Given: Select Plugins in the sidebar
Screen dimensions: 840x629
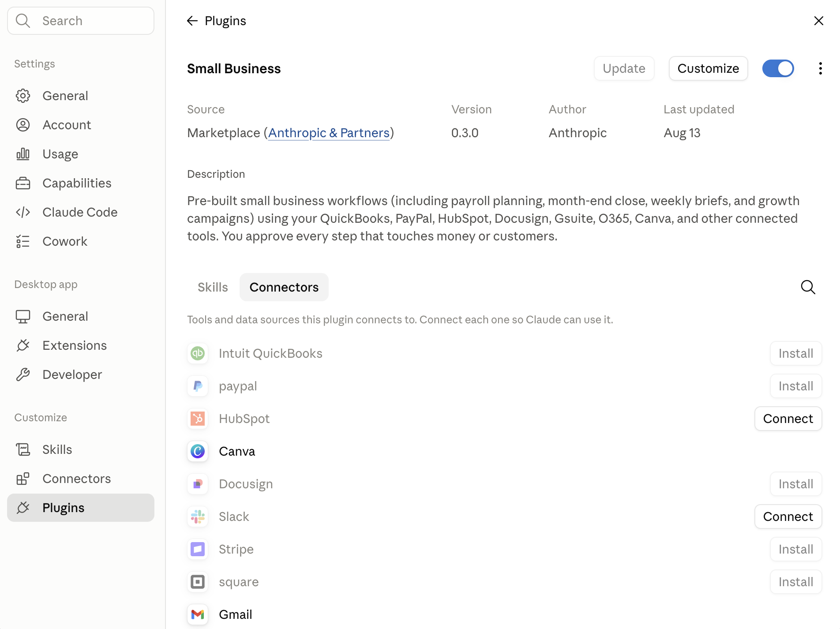Looking at the screenshot, I should tap(81, 508).
